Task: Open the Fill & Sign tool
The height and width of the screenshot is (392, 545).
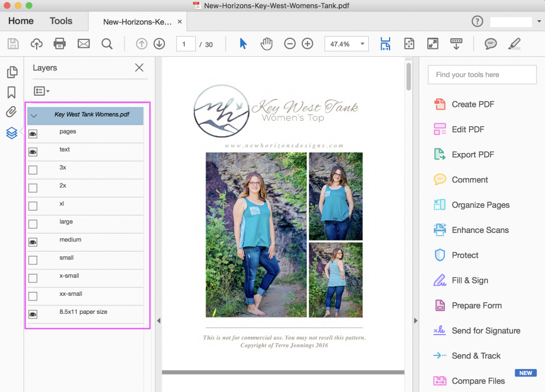Action: coord(469,280)
